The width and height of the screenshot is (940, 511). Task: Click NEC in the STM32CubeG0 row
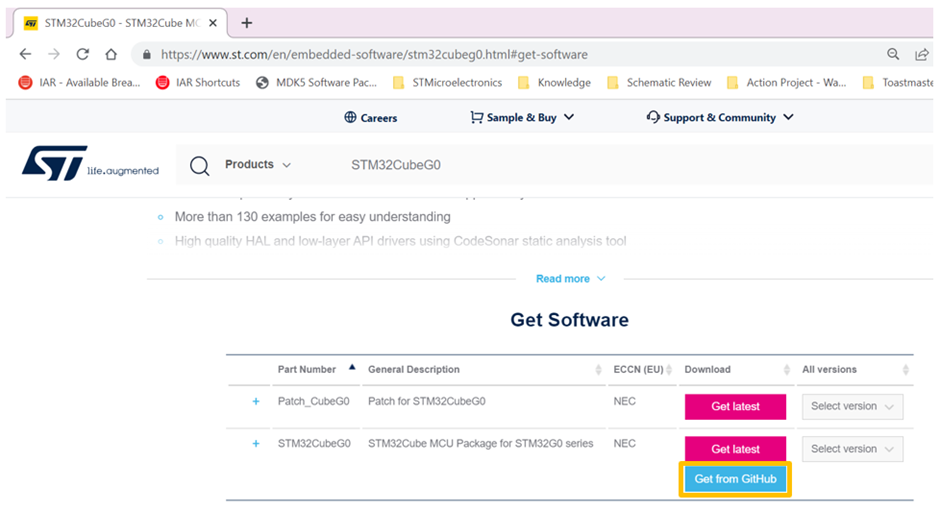coord(625,444)
